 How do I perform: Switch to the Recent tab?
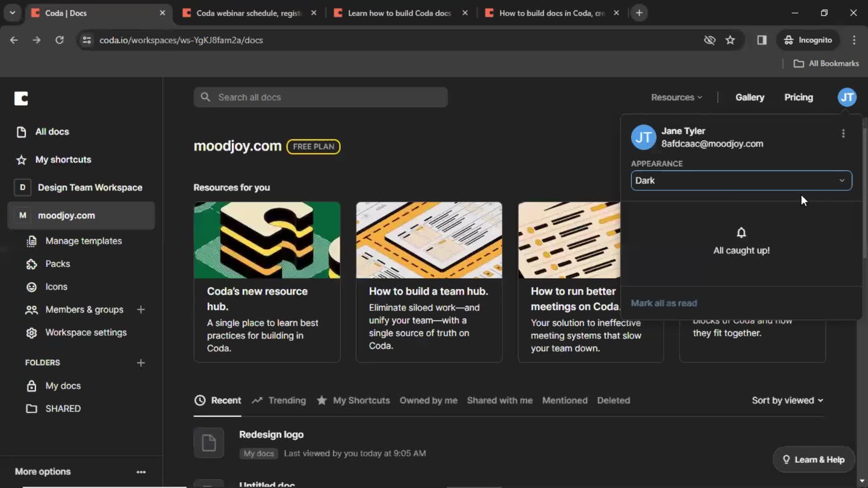click(x=217, y=400)
